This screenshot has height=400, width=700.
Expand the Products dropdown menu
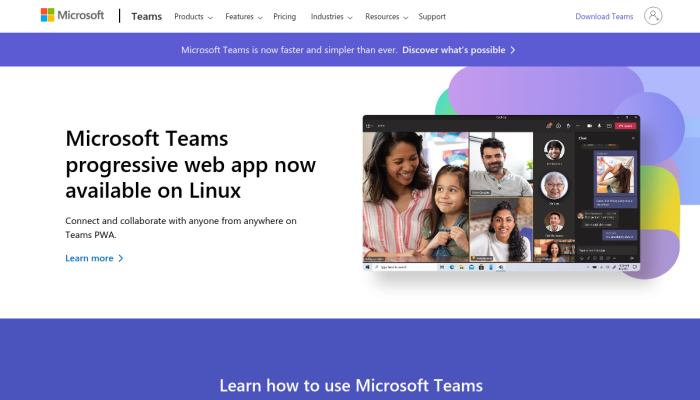[x=193, y=17]
